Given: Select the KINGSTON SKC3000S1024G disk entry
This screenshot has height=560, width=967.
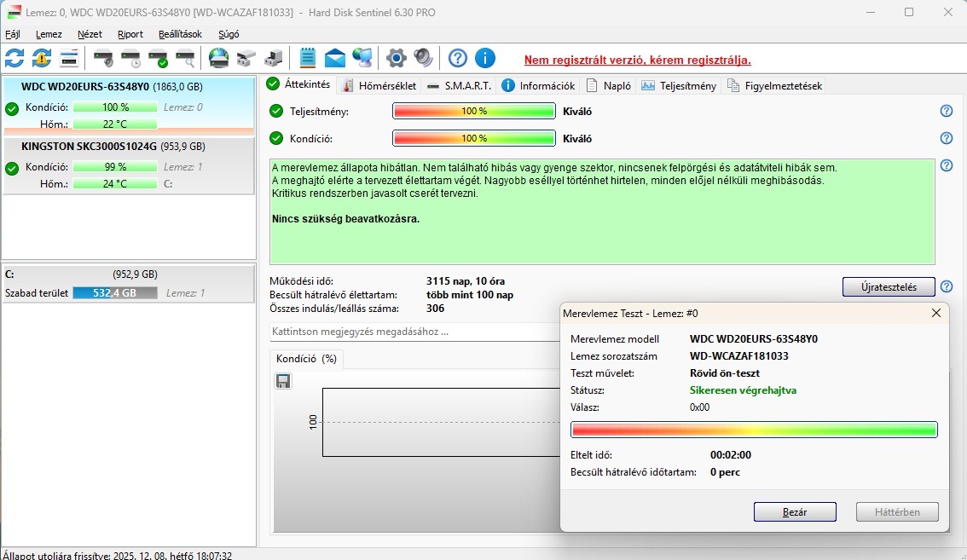Looking at the screenshot, I should tap(128, 165).
